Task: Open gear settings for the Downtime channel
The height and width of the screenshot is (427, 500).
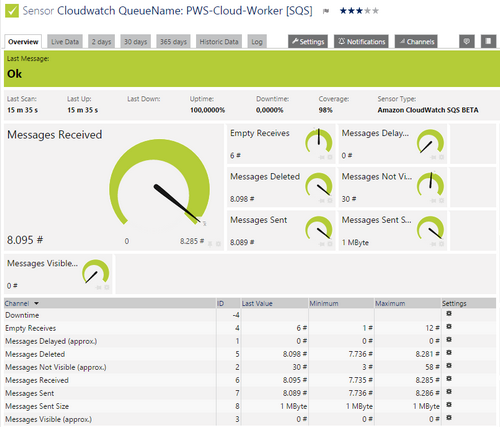Action: coord(449,314)
